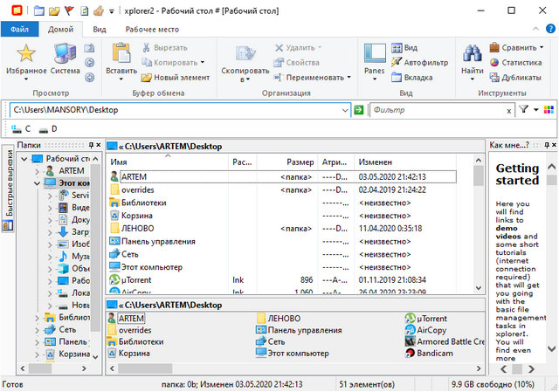559x392 pixels.
Task: Open Статистика pie chart tool
Action: (x=515, y=63)
